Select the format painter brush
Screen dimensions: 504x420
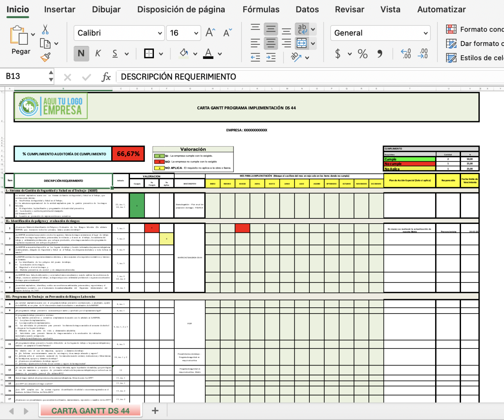(45, 57)
